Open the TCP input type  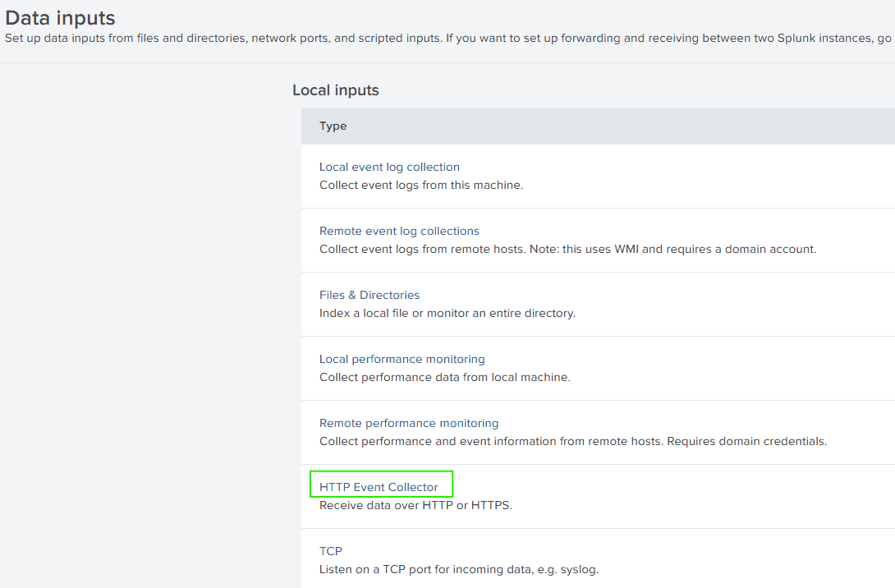click(330, 551)
